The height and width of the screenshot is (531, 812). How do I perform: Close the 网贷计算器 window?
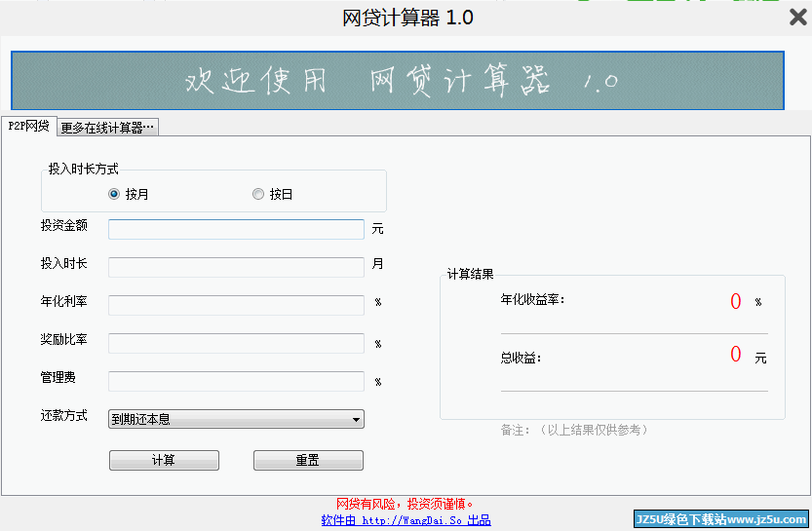[798, 18]
